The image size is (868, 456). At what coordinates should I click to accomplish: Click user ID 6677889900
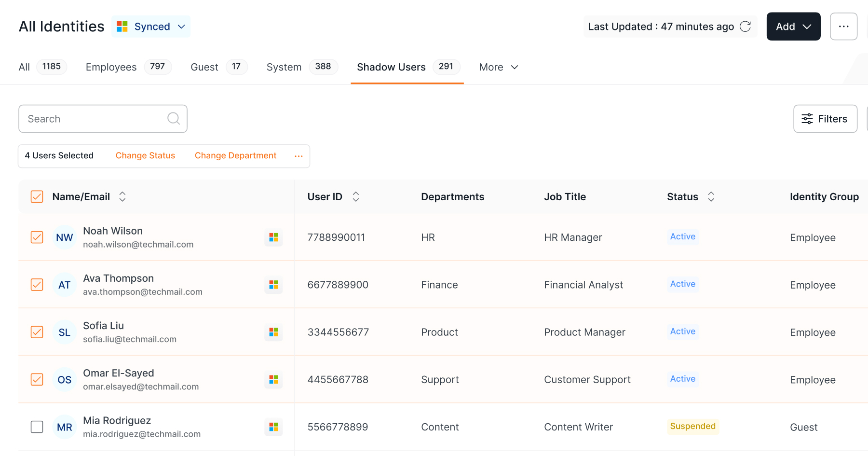[338, 285]
